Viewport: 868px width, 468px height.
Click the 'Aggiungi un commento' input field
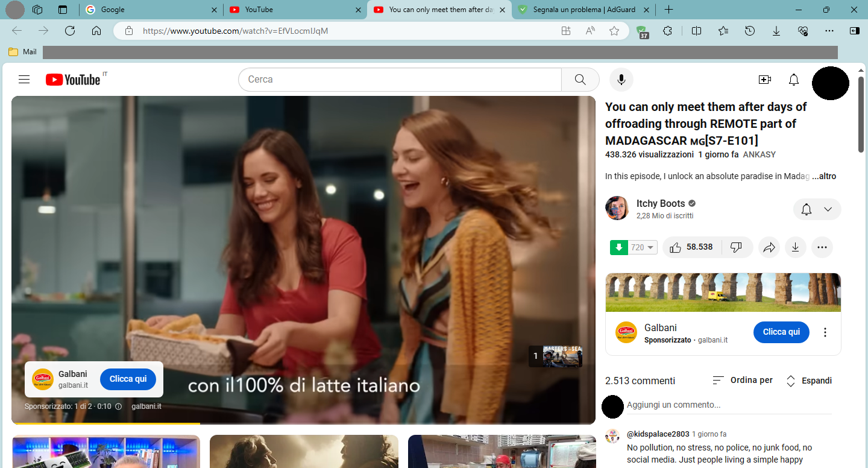tap(693, 405)
